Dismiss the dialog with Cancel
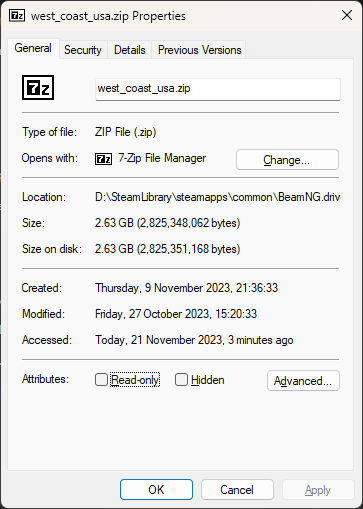Image resolution: width=363 pixels, height=509 pixels. point(237,490)
